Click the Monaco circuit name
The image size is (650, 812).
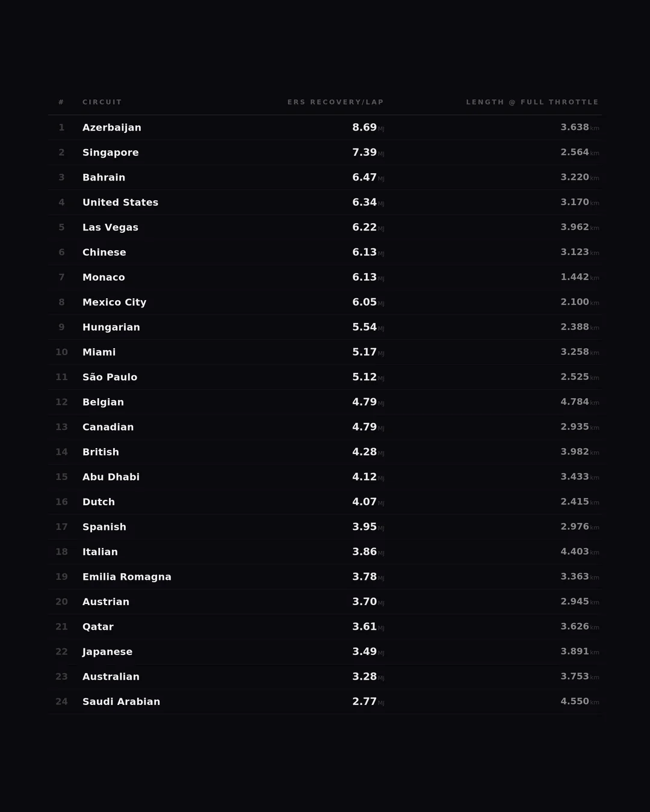104,277
